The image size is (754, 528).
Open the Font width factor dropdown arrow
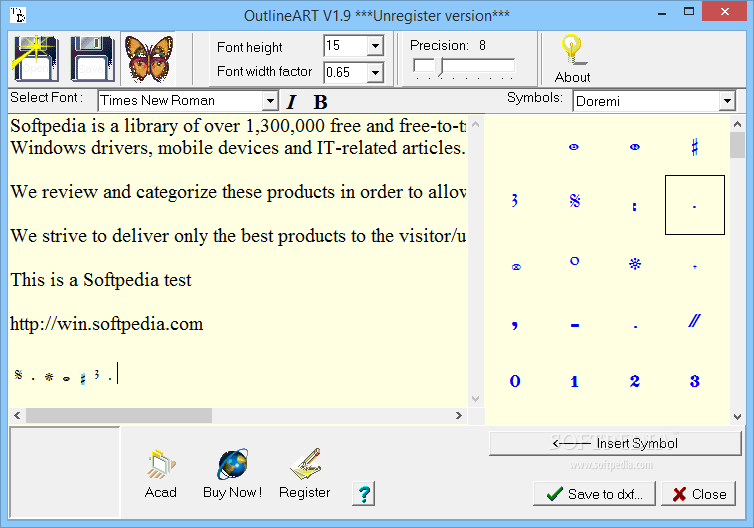(375, 73)
